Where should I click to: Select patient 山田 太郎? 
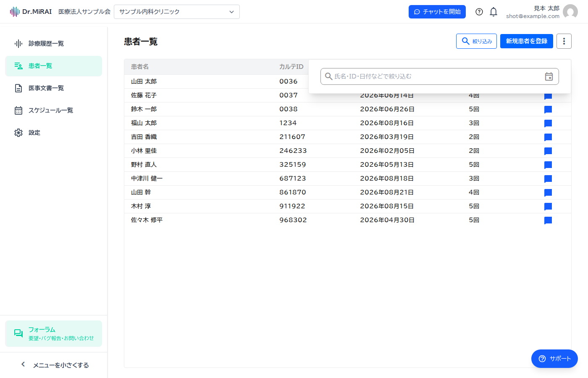pyautogui.click(x=144, y=81)
